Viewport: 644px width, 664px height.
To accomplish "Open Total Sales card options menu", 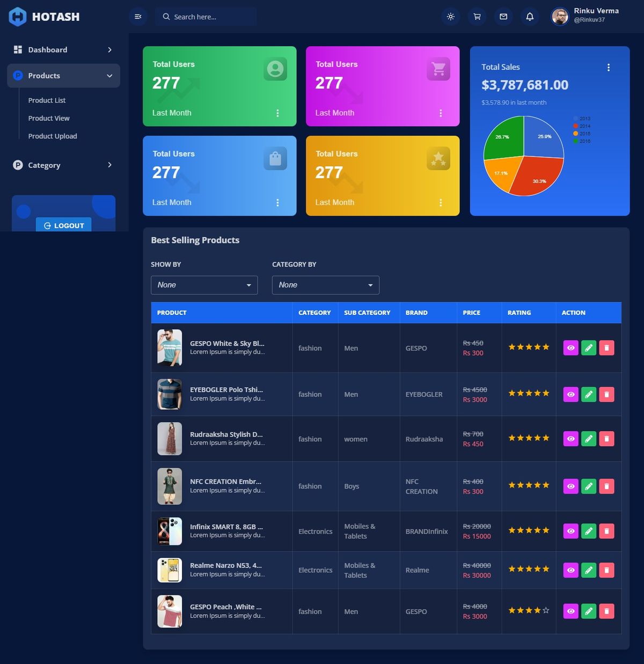I will (x=609, y=68).
